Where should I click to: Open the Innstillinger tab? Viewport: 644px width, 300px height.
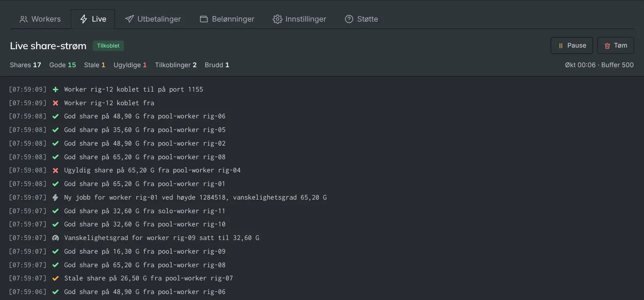299,19
